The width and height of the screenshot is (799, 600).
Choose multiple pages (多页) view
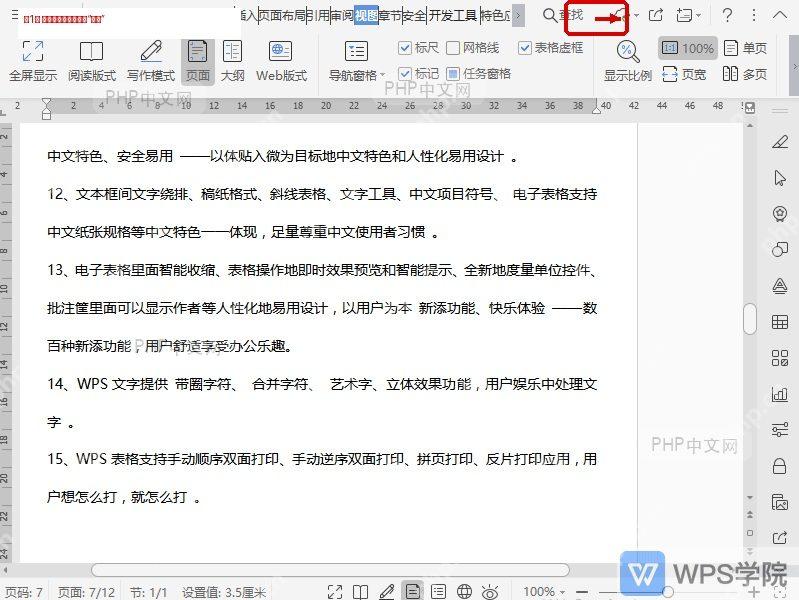click(x=745, y=74)
